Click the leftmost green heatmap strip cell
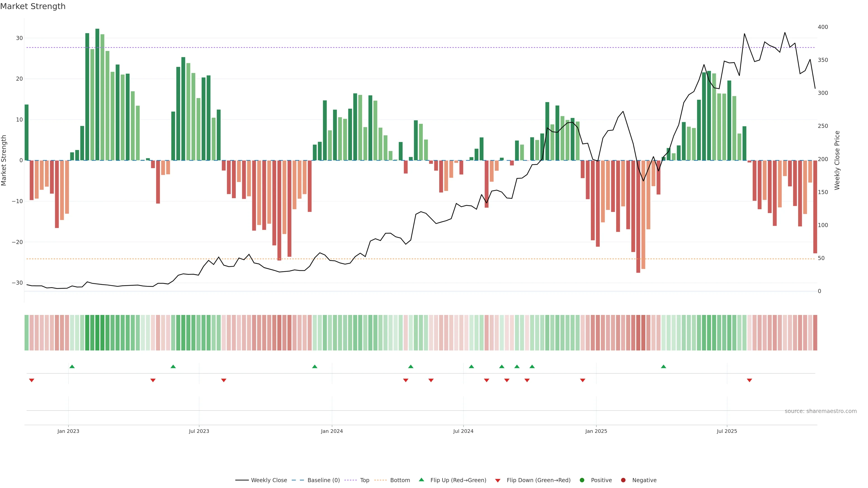868x488 pixels. tap(27, 333)
